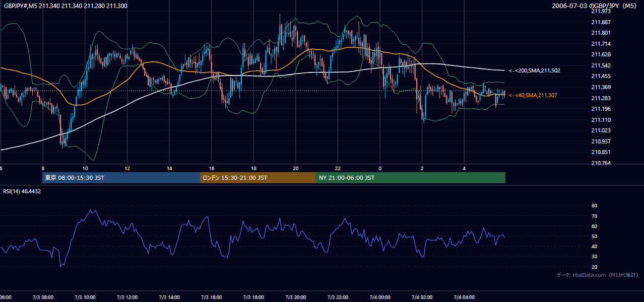Click hour tick 0 under price chart
The width and height of the screenshot is (644, 302).
pos(380,169)
